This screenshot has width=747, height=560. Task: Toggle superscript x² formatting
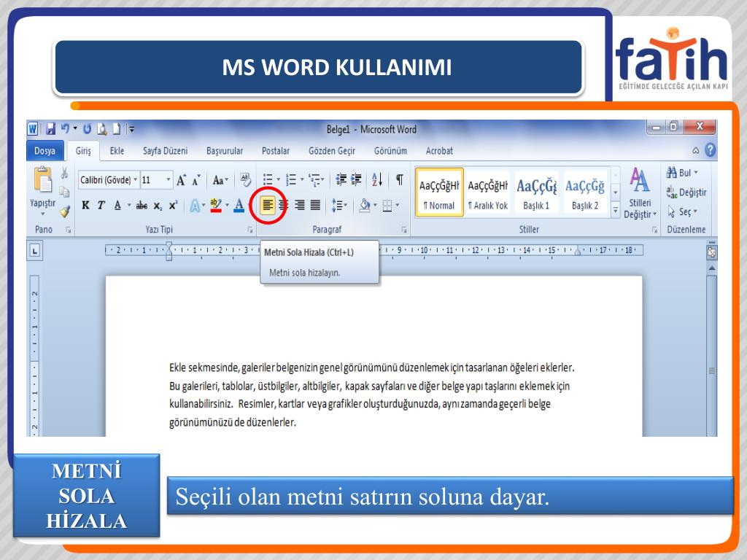pos(174,205)
